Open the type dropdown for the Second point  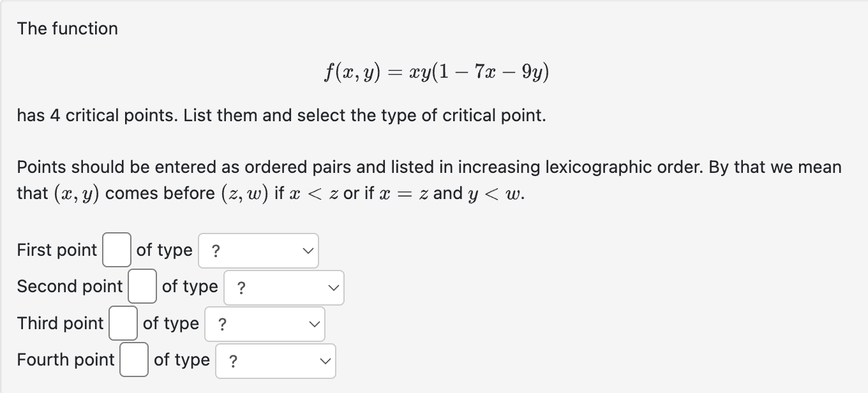[x=283, y=287]
